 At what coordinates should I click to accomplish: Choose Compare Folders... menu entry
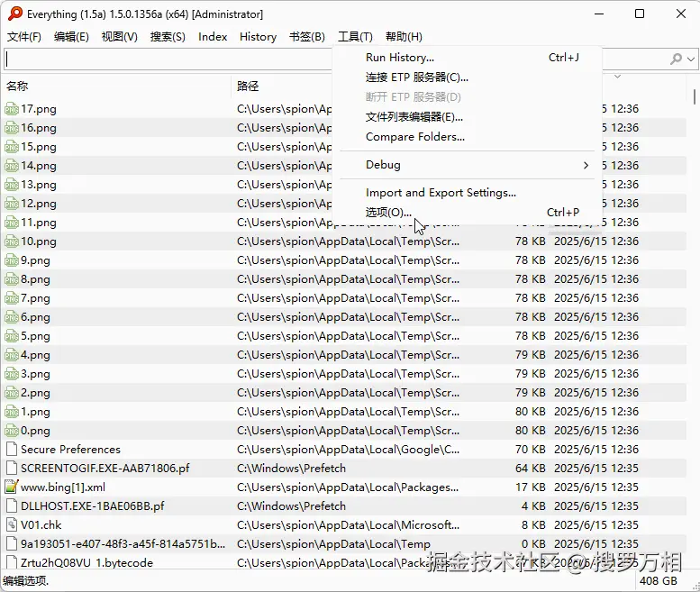tap(467, 137)
